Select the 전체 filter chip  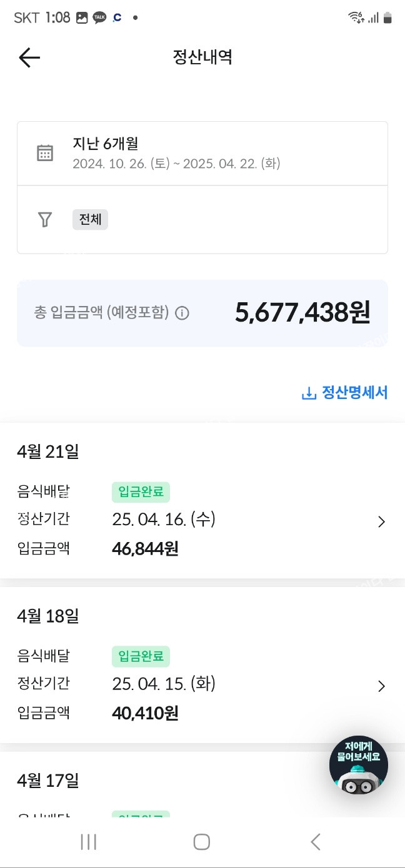90,220
